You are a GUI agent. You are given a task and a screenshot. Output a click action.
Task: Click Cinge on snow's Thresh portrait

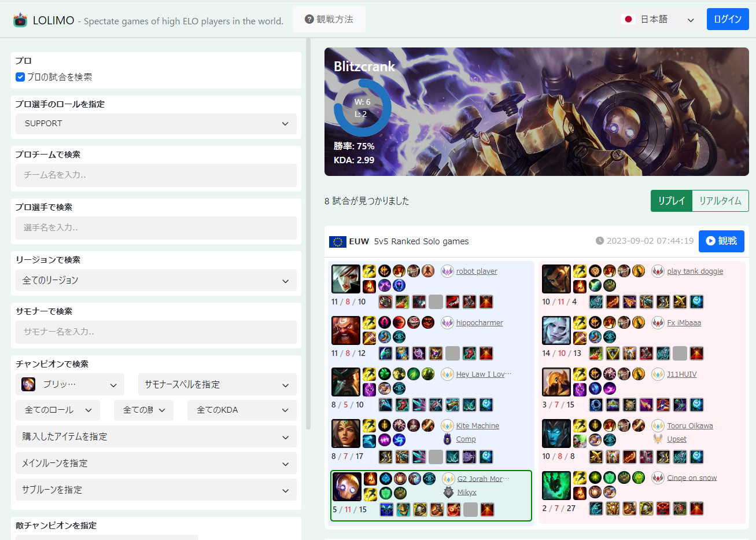tap(556, 486)
